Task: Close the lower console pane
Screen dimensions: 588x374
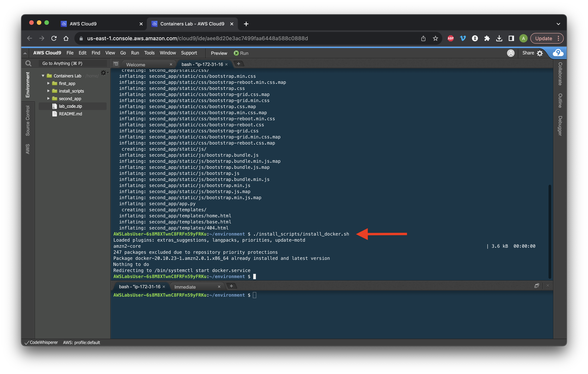Action: [x=548, y=285]
